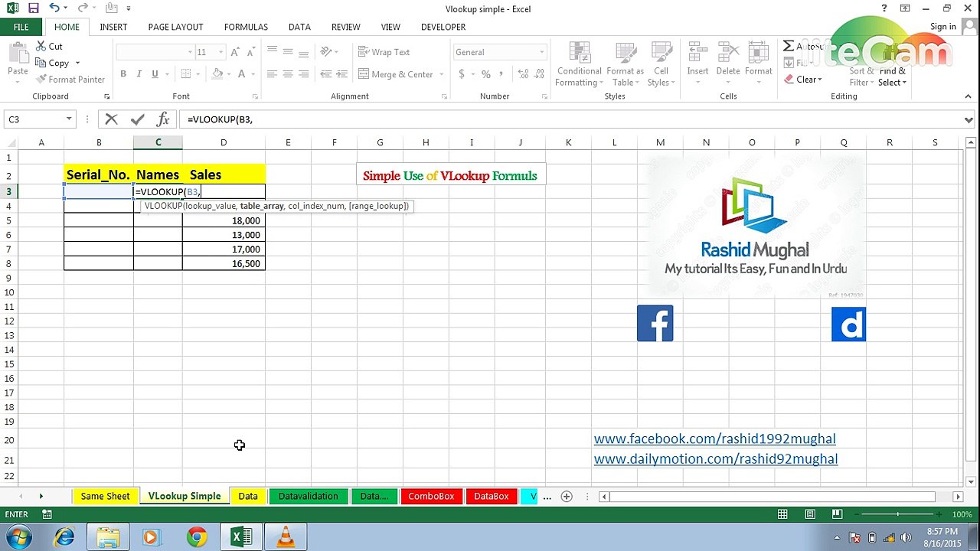
Task: Paste clipboard contents
Action: 18,60
